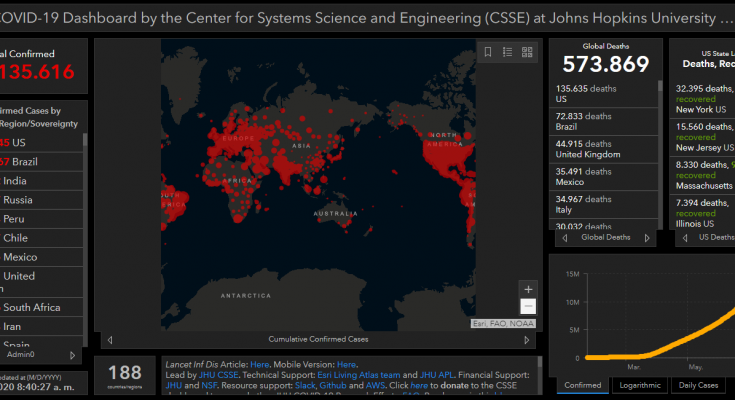
Task: Open the NSF link
Action: (x=209, y=385)
